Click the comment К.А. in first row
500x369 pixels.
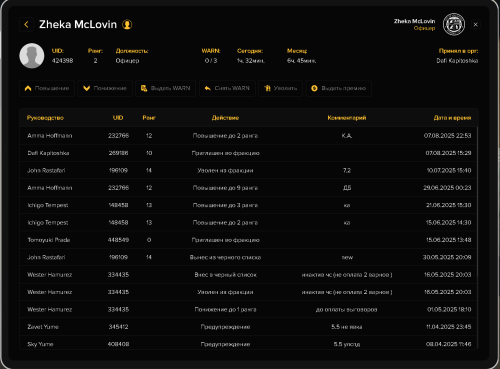pos(347,136)
